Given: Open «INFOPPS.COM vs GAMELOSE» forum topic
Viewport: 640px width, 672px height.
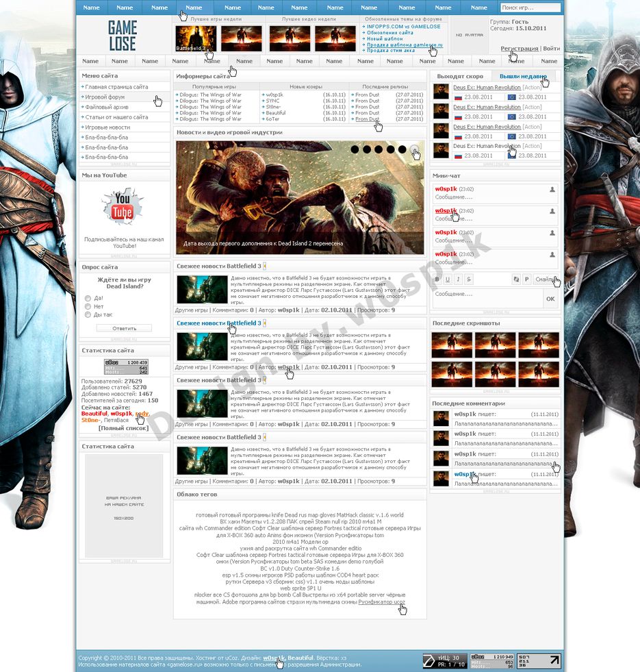Looking at the screenshot, I should pyautogui.click(x=404, y=27).
